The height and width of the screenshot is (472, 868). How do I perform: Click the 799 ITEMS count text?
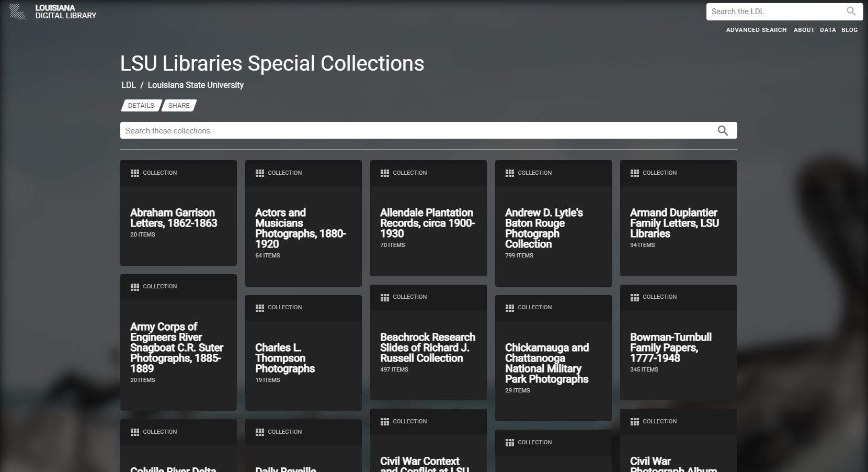coord(519,255)
